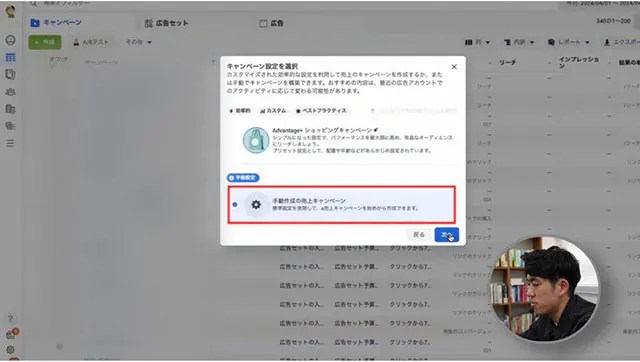
Task: Open the account profile avatar in sidebar
Action: coord(10,11)
